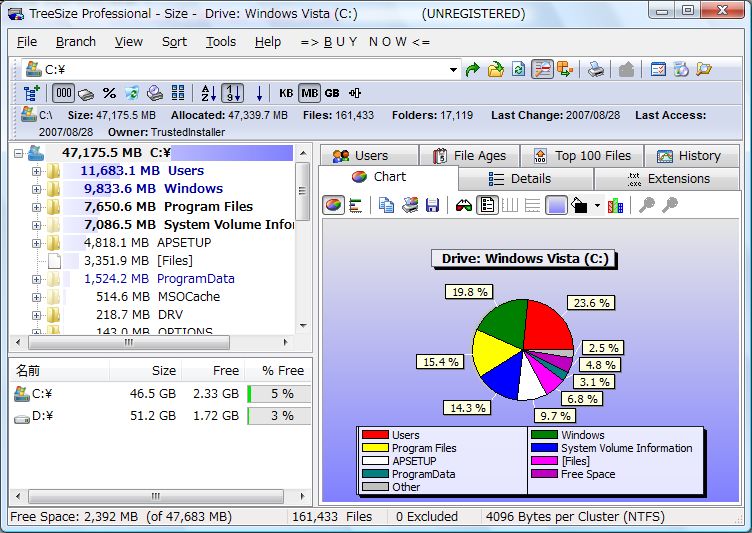
Task: Print the chart using chart toolbar icon
Action: [x=410, y=205]
